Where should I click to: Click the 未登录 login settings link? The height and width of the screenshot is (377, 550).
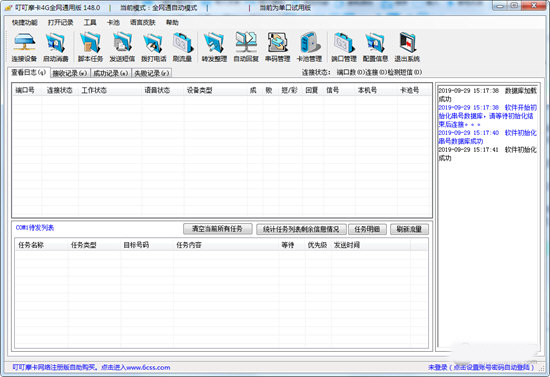pyautogui.click(x=481, y=367)
